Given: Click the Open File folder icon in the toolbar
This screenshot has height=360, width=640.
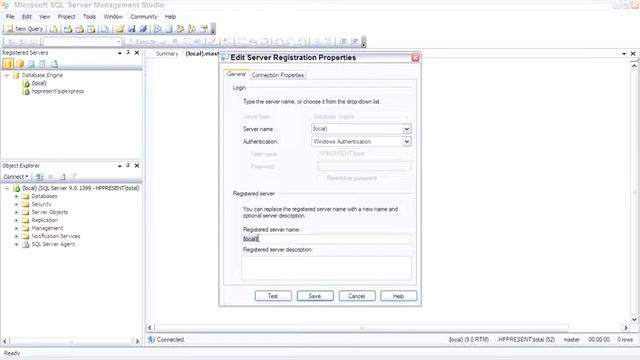Looking at the screenshot, I should (120, 29).
